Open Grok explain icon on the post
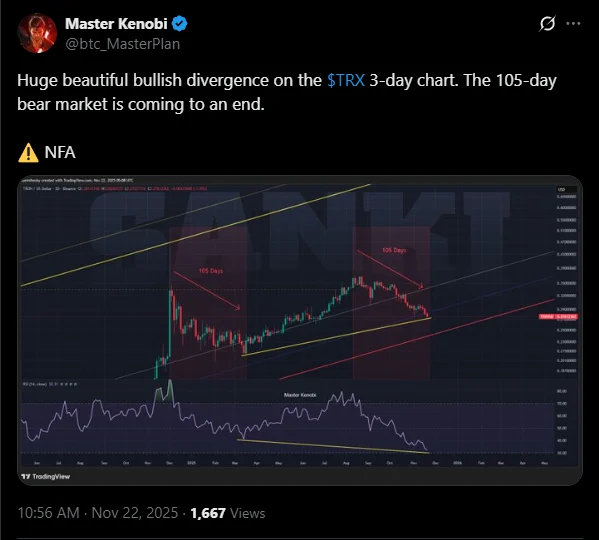This screenshot has height=540, width=599. click(x=547, y=24)
